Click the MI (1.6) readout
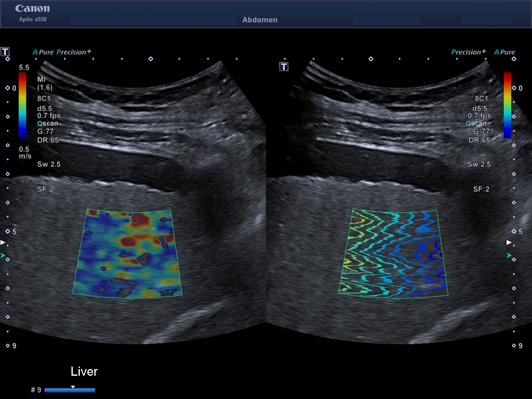The image size is (532, 399). coord(45,83)
